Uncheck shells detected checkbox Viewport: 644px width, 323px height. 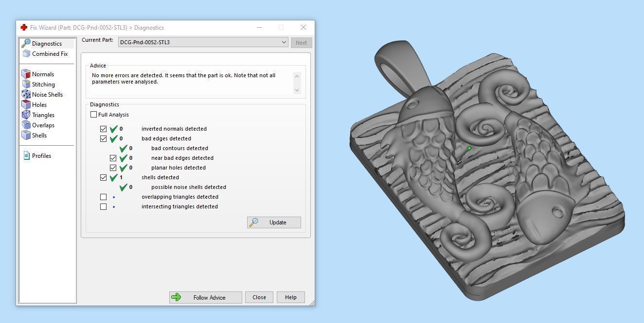coord(103,177)
